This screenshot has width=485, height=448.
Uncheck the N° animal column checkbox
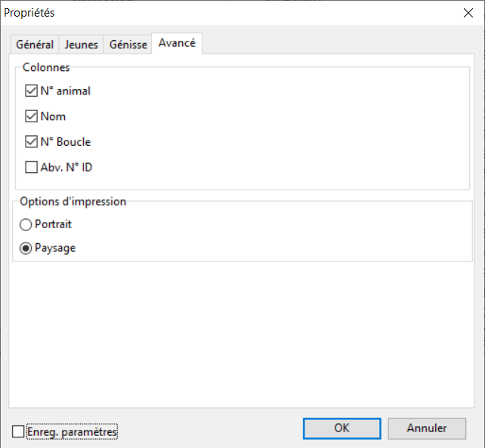(32, 91)
